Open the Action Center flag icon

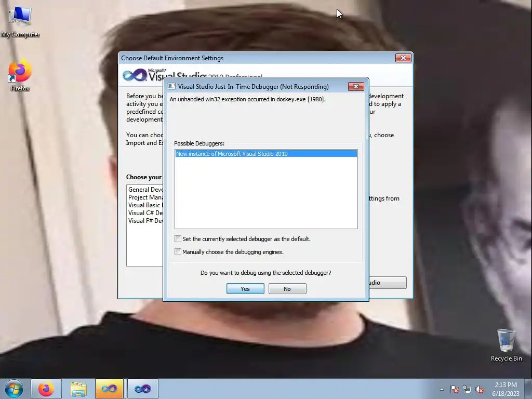pyautogui.click(x=454, y=390)
